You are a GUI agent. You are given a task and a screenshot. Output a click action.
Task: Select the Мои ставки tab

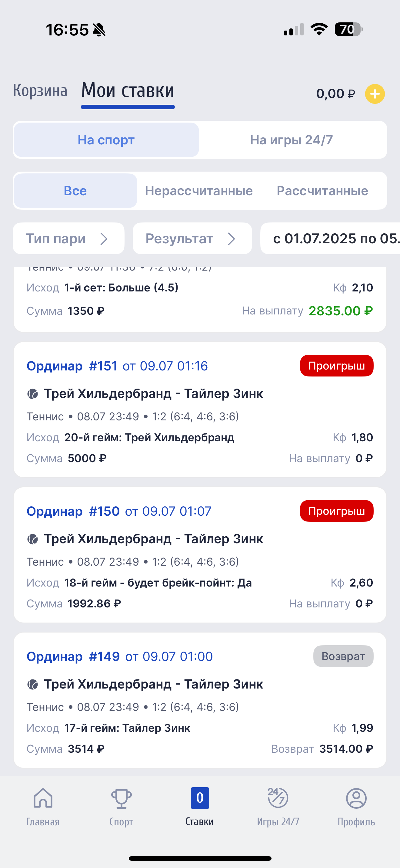[x=128, y=90]
